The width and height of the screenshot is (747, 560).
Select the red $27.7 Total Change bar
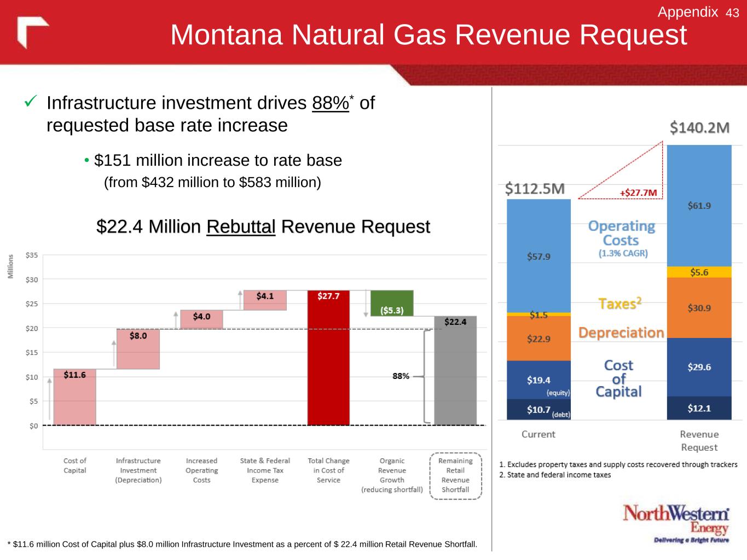(x=328, y=361)
